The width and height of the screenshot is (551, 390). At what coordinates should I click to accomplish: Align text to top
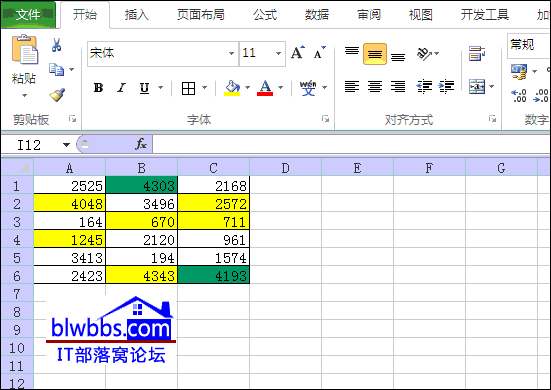351,51
